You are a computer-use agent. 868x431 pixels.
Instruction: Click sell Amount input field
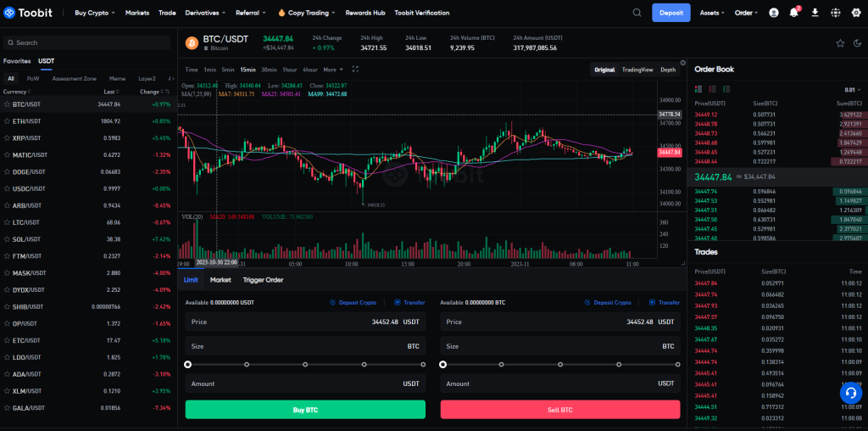pyautogui.click(x=560, y=383)
